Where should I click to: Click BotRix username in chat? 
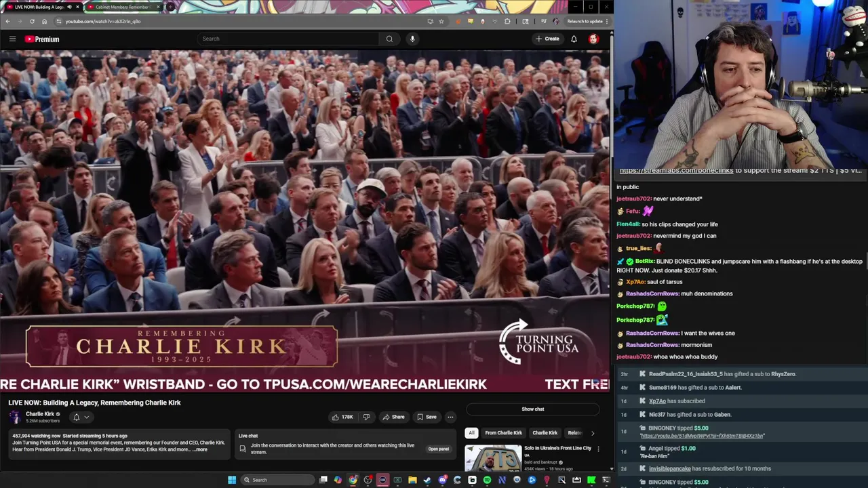point(645,261)
